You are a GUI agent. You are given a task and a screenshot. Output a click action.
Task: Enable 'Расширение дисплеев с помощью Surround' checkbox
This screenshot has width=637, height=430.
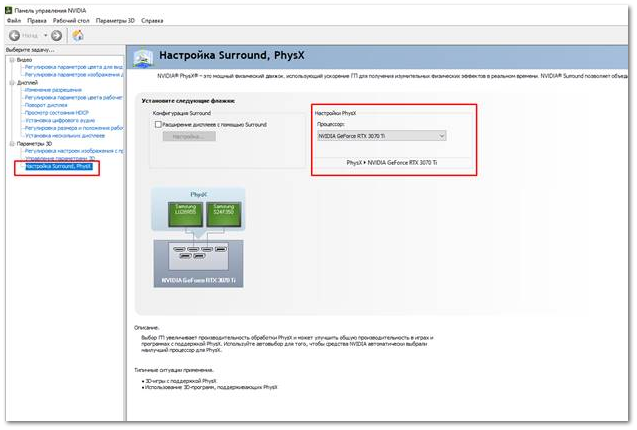(x=158, y=124)
